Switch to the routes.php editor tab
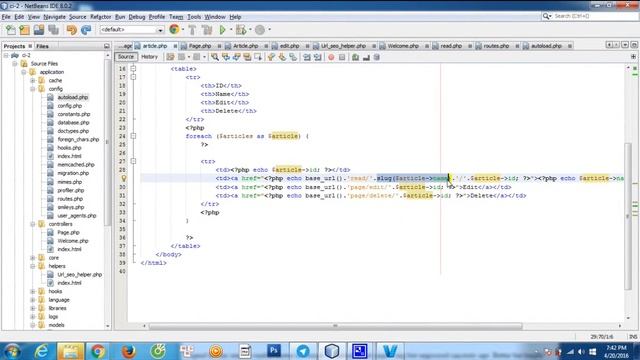Viewport: 640px width, 360px height. 496,46
